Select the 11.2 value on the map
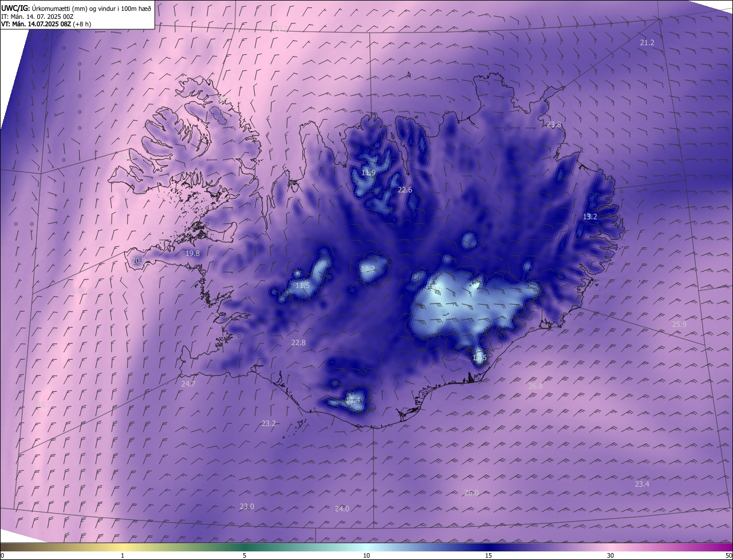 point(367,268)
